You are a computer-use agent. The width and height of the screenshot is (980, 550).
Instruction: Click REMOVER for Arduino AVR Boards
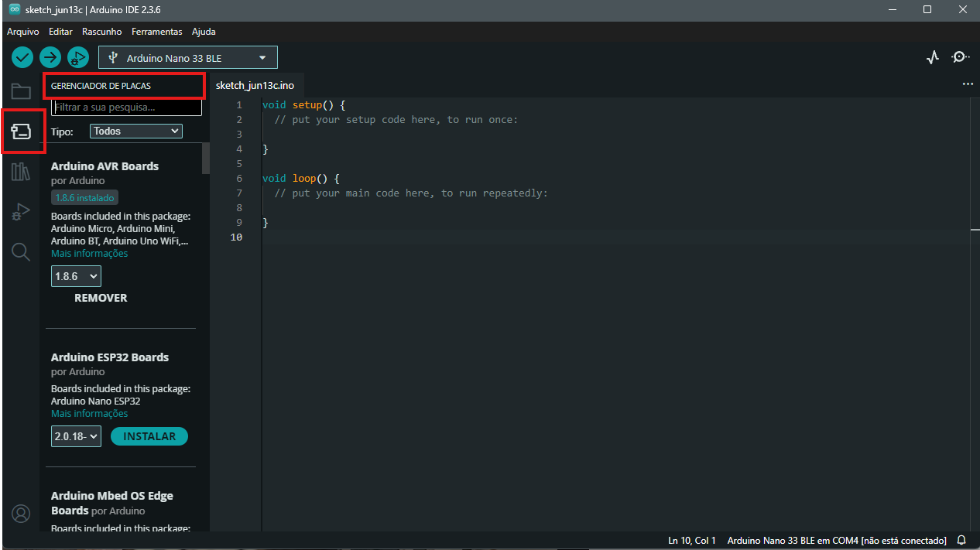pos(101,298)
